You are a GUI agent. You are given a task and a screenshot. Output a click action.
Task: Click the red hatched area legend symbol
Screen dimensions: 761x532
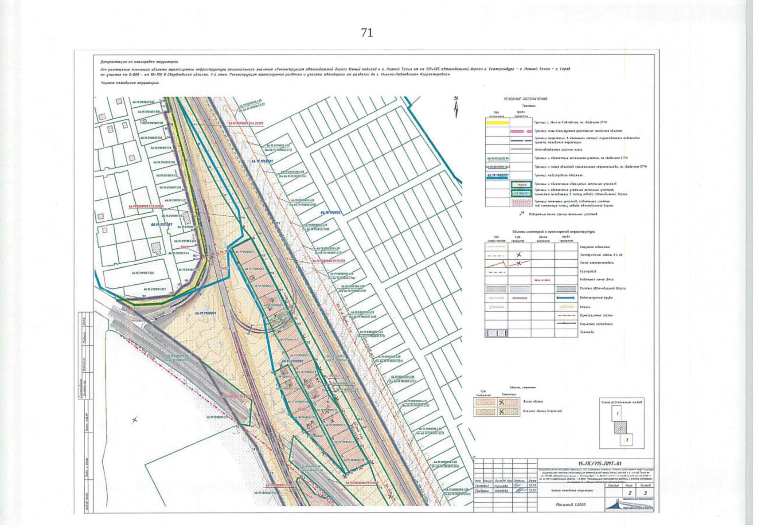click(x=521, y=203)
